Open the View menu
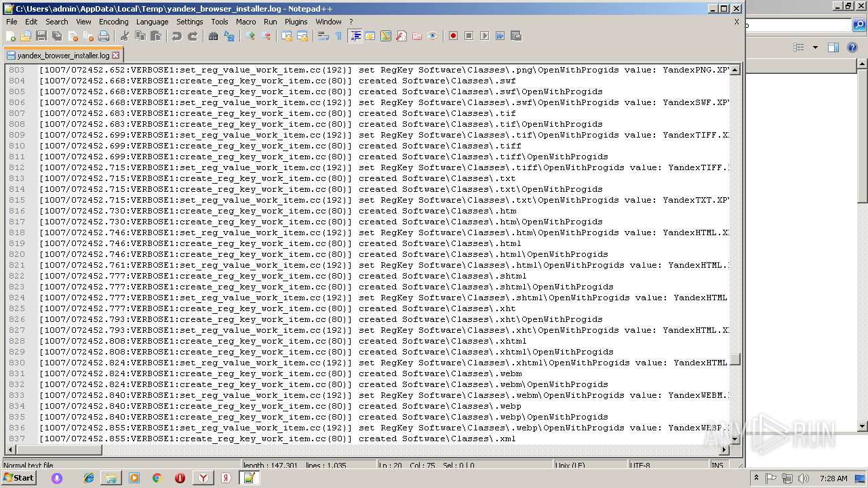The image size is (868, 488). tap(83, 22)
